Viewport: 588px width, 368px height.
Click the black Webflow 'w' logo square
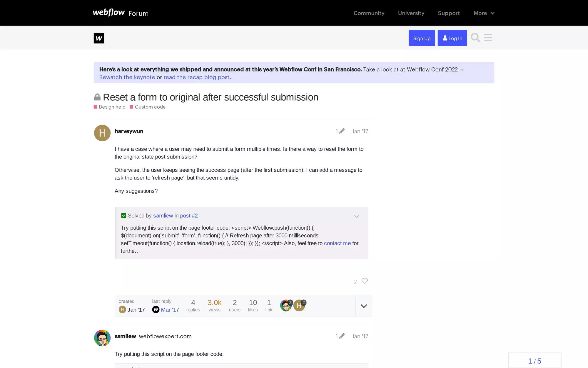pos(99,38)
